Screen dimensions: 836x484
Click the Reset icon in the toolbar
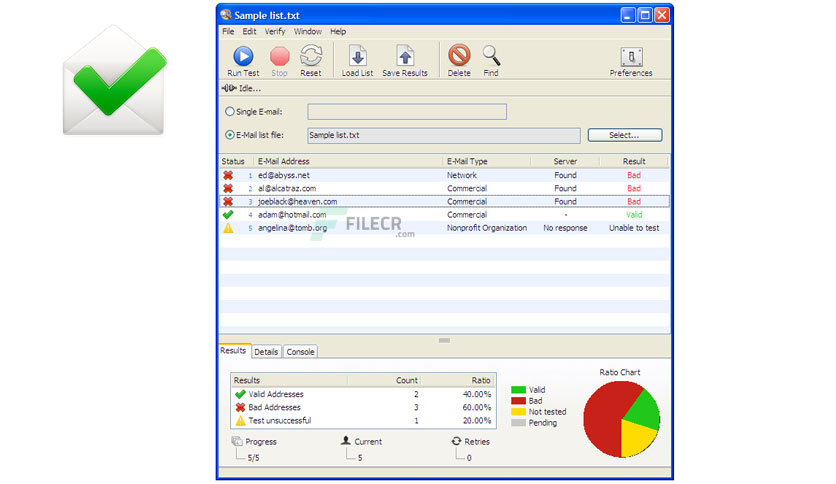(311, 56)
